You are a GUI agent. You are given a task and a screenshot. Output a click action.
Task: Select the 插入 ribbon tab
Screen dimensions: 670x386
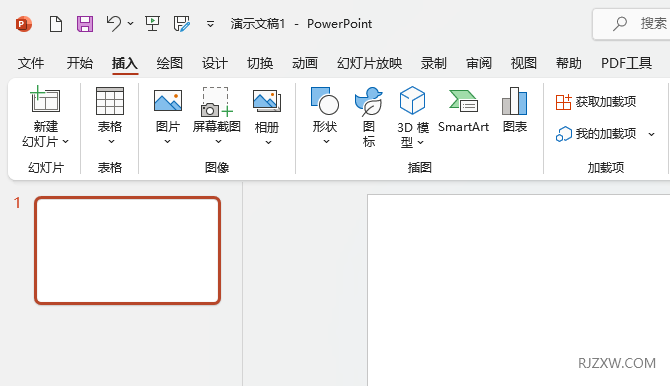point(125,63)
